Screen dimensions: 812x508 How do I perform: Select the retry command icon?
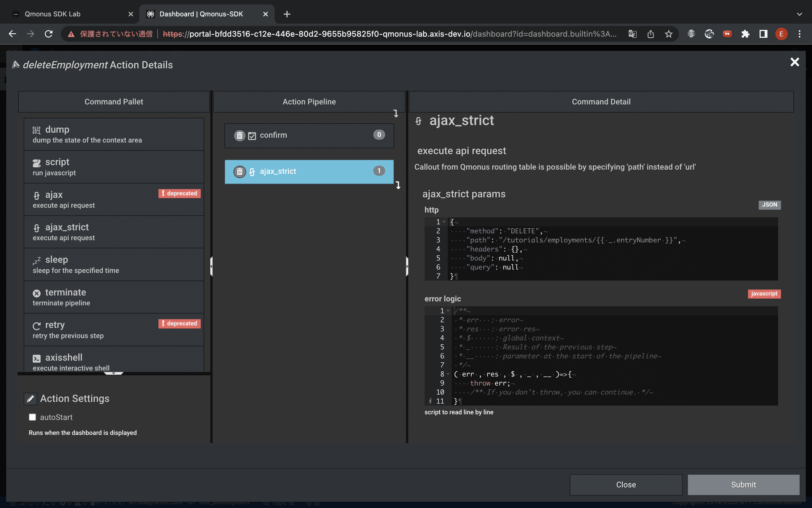[x=37, y=326]
